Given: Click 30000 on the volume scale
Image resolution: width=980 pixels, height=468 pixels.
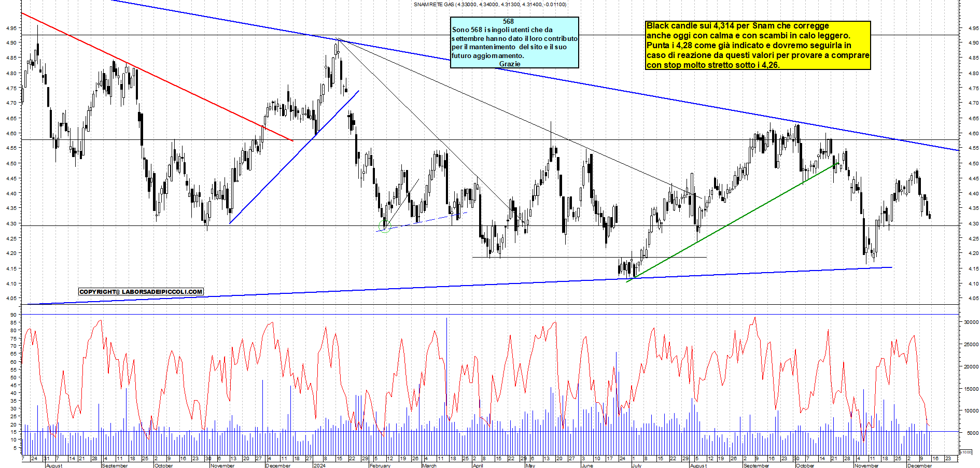Looking at the screenshot, I should click(x=971, y=322).
